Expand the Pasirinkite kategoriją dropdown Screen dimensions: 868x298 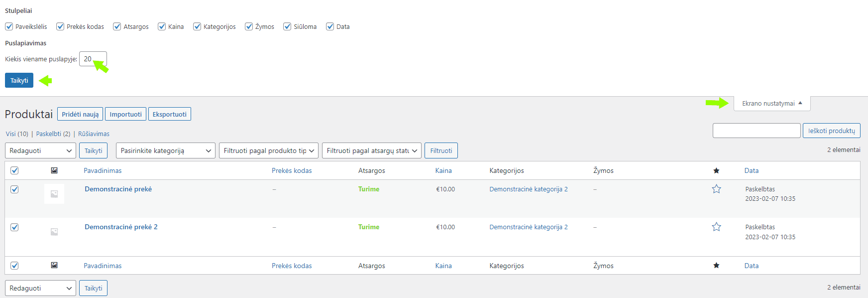pyautogui.click(x=165, y=150)
